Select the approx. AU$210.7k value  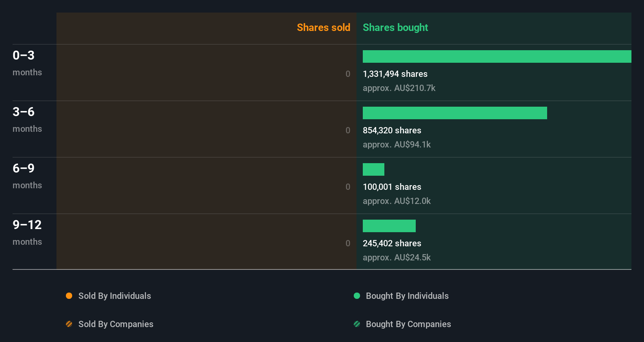(399, 88)
